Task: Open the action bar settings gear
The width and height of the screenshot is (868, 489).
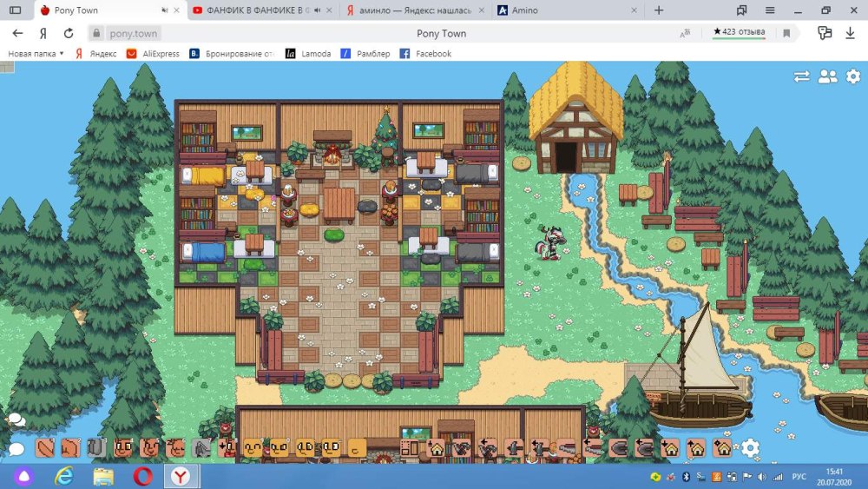Action: pyautogui.click(x=750, y=448)
